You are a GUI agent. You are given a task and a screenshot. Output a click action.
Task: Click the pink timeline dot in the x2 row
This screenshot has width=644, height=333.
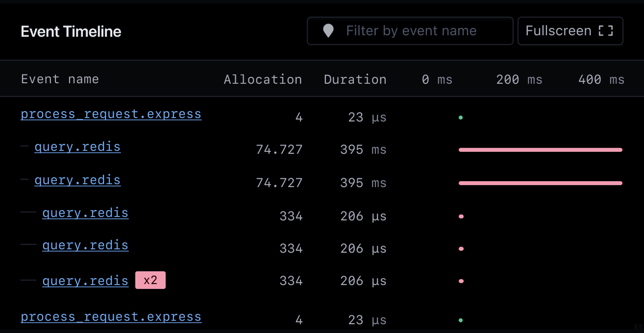tap(461, 281)
